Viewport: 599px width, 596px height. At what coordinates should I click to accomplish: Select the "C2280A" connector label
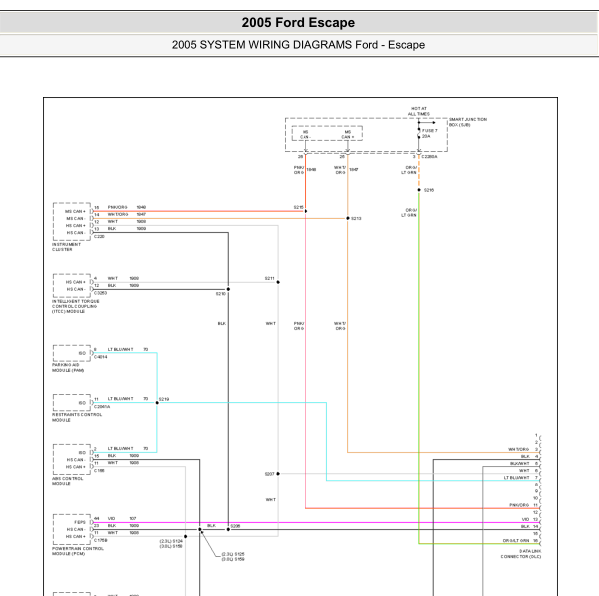point(429,157)
